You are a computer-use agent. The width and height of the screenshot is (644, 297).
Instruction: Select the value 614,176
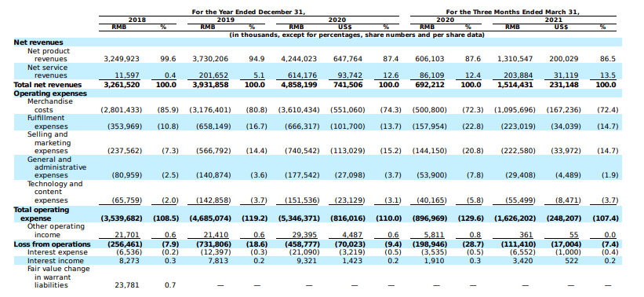[x=302, y=75]
